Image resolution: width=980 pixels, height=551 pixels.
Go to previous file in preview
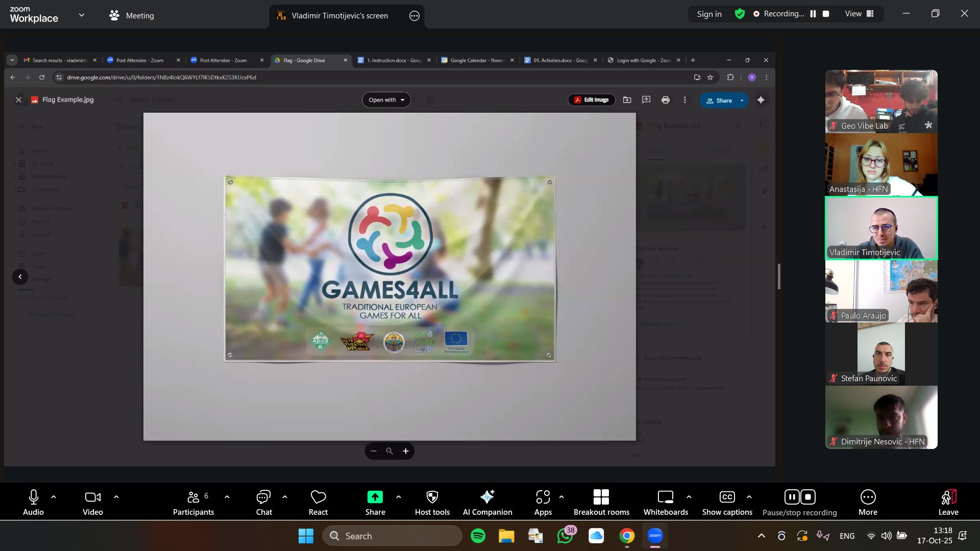click(x=20, y=277)
